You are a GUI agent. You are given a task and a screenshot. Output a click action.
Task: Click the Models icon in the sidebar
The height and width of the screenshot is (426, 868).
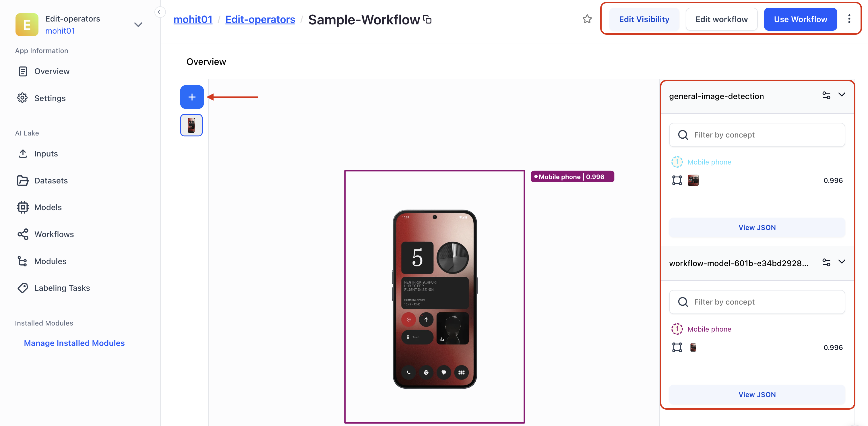click(x=22, y=207)
